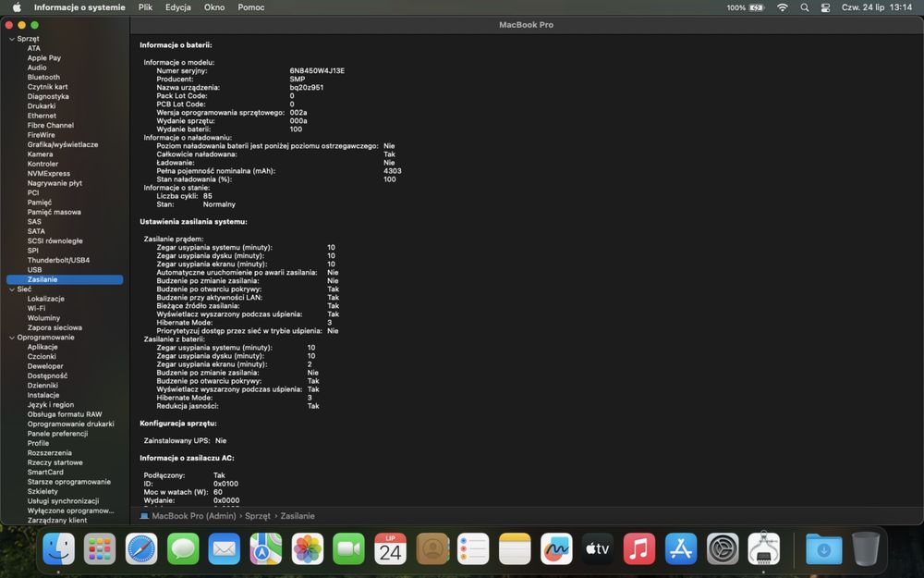The image size is (924, 578).
Task: Collapse the Sprzęt section
Action: pyautogui.click(x=12, y=39)
